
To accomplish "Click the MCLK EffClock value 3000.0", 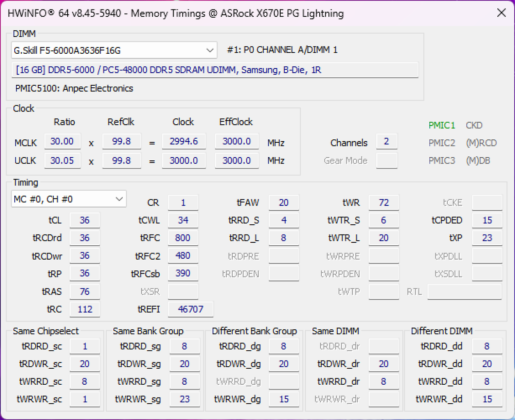I will pos(237,141).
